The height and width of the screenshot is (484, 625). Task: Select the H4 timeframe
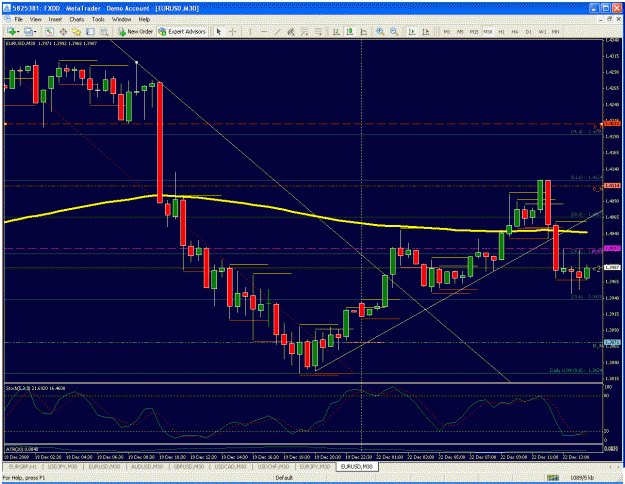[515, 31]
